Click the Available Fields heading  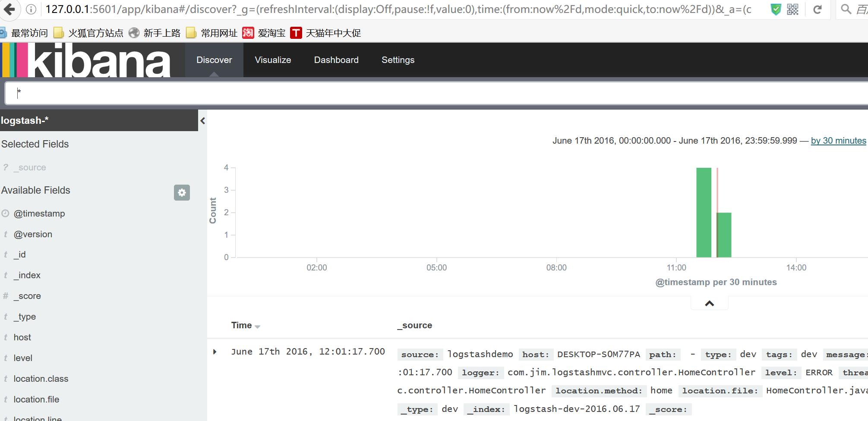(35, 190)
